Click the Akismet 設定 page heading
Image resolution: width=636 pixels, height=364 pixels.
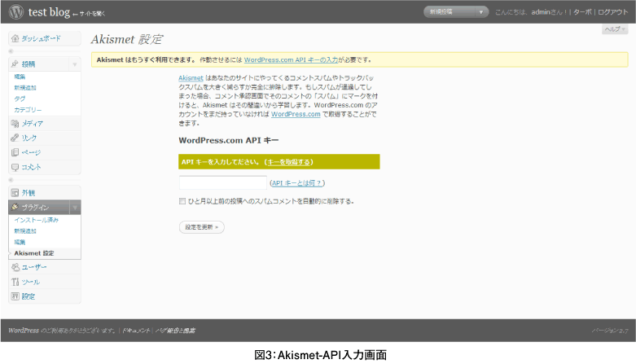pos(127,39)
